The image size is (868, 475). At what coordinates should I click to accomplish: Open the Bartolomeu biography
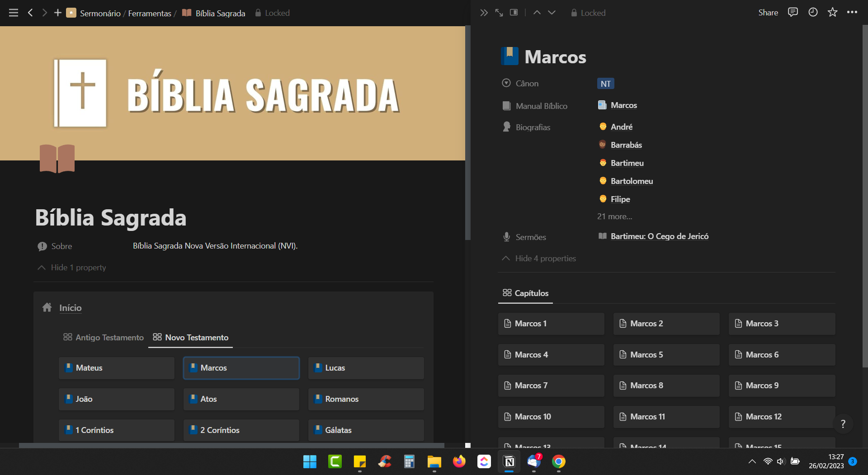coord(632,181)
